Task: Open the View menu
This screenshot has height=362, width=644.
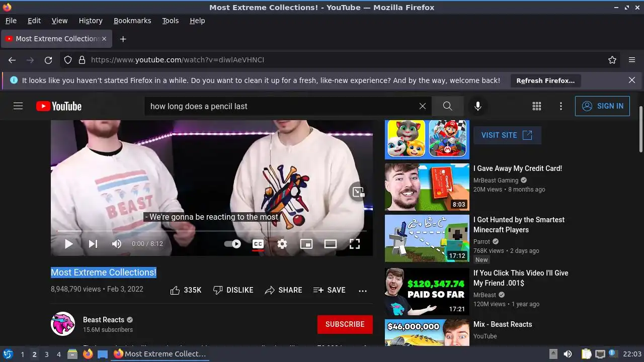Action: point(59,21)
